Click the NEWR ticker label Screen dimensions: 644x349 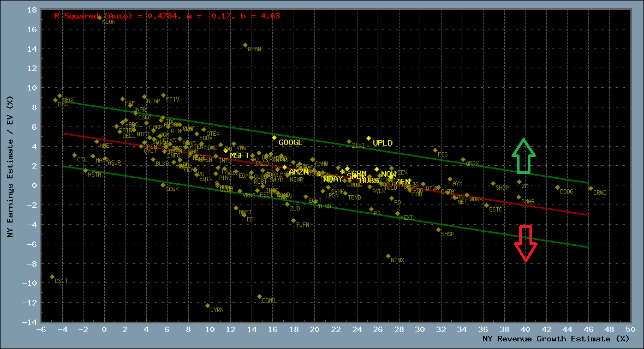(x=296, y=180)
